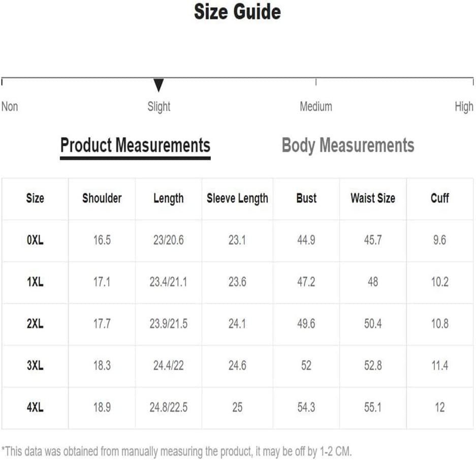Pick the 4XL size row label
Screen dimensions: 476x460
pyautogui.click(x=35, y=407)
